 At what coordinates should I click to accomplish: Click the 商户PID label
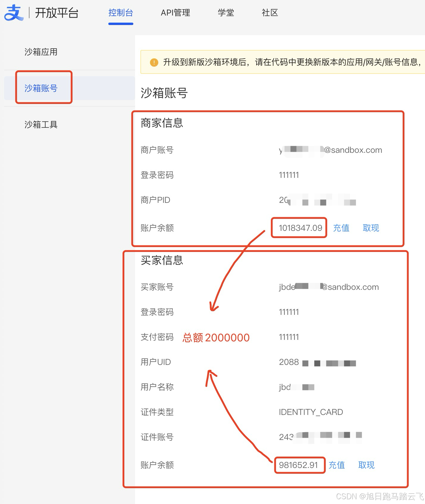pos(155,200)
